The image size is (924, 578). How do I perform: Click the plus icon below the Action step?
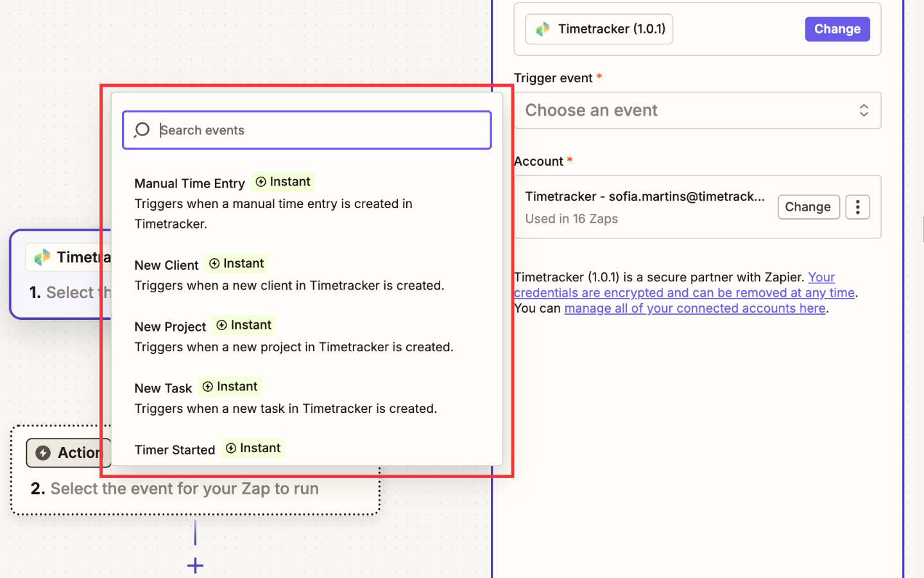(x=194, y=566)
